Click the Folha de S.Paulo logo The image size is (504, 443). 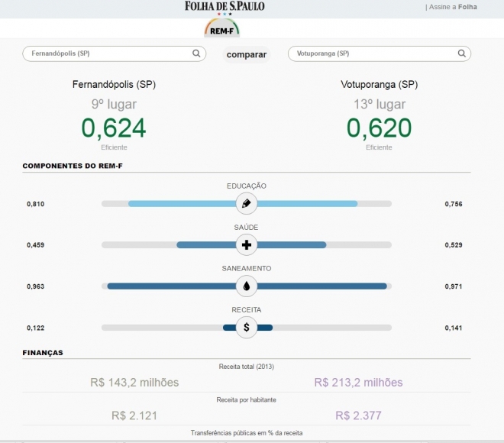click(225, 7)
